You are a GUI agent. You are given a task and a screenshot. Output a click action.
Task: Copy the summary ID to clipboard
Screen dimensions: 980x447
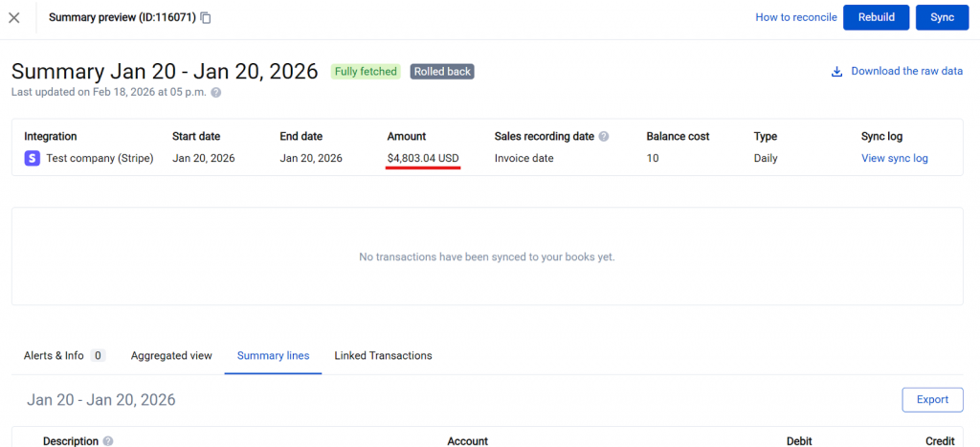coord(206,18)
